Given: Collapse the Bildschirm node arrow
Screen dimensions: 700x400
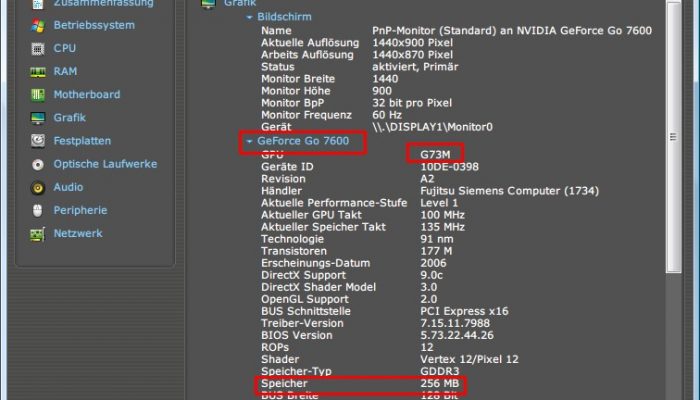Looking at the screenshot, I should coord(250,17).
